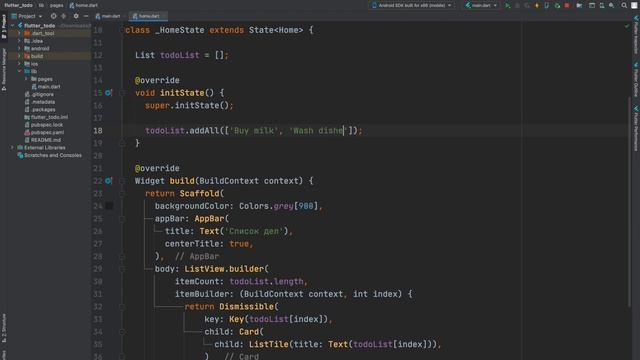640x360 pixels.
Task: Click the home.dart breadcrumb
Action: pos(84,6)
